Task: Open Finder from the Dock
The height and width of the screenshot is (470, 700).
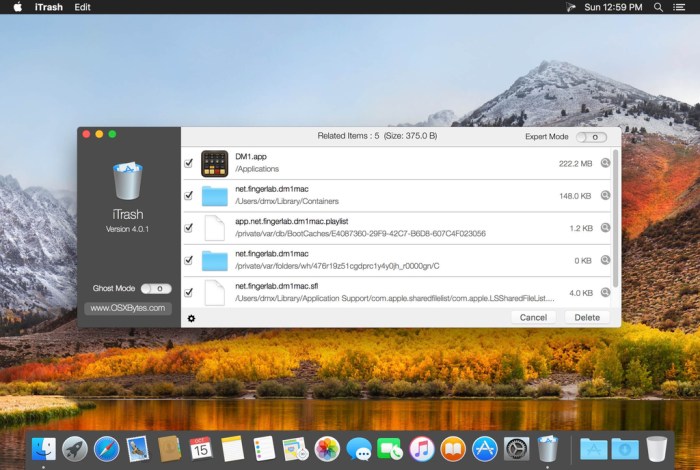Action: point(44,449)
